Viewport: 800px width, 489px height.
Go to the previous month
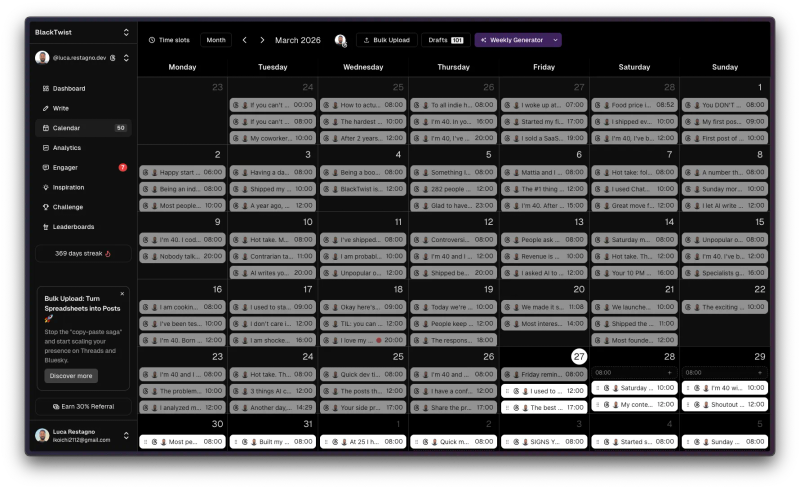click(x=245, y=40)
